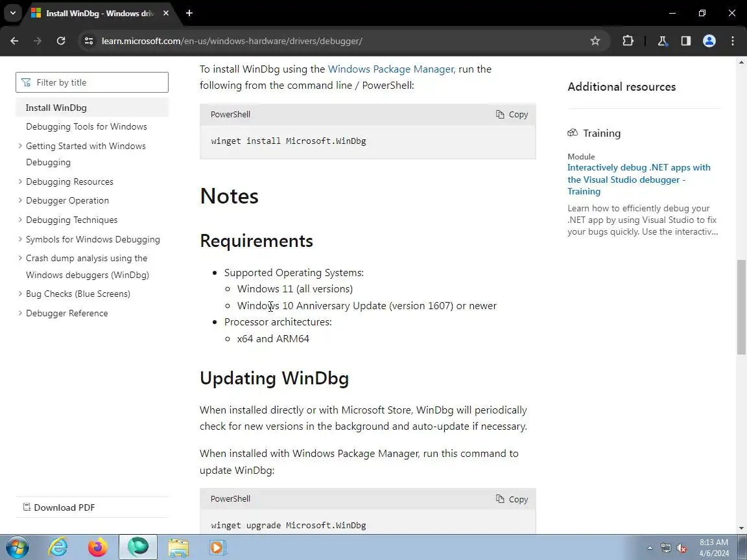This screenshot has width=747, height=560.
Task: Click the Training section label
Action: point(602,134)
